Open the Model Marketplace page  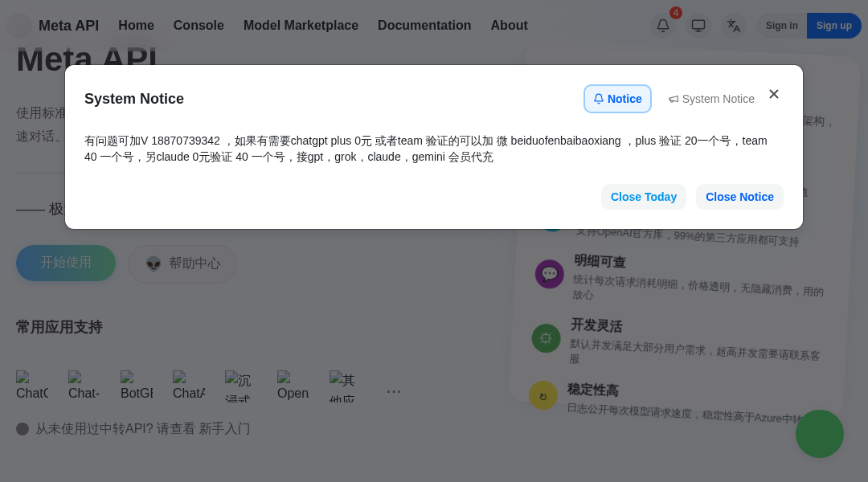(301, 26)
